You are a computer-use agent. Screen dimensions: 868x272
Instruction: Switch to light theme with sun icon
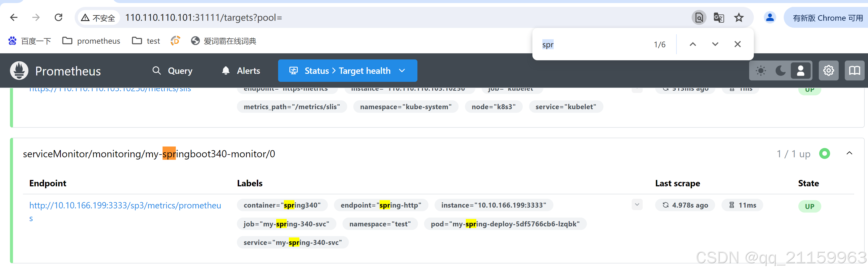click(x=760, y=71)
